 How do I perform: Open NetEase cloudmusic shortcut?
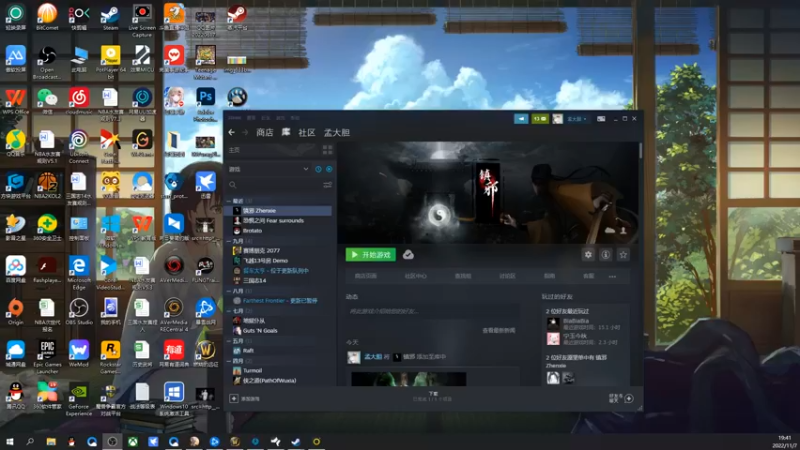tap(79, 101)
